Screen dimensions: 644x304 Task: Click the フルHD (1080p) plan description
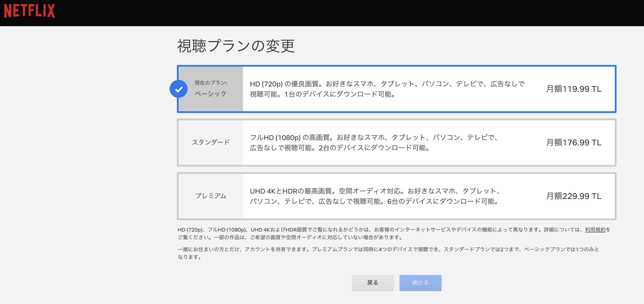[x=374, y=143]
